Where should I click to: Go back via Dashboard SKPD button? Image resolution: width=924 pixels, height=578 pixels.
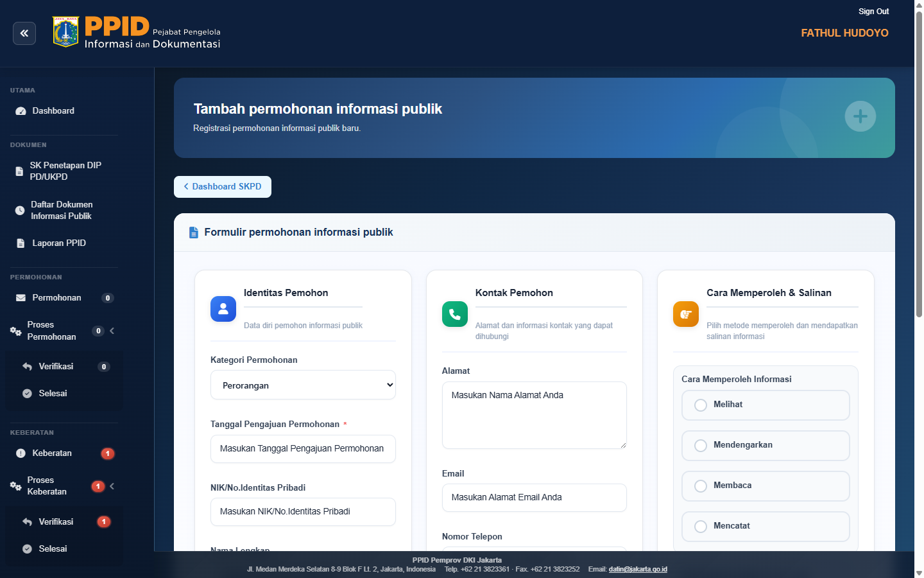pyautogui.click(x=223, y=187)
